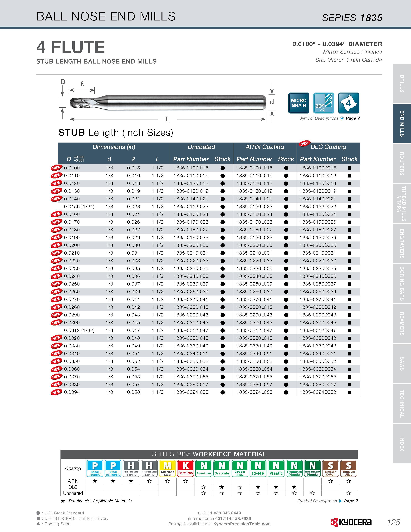This screenshot has width=411, height=532.
Task: Click the SERIES 1835 WORKPIECE MATERIAL heading
Action: pyautogui.click(x=209, y=454)
